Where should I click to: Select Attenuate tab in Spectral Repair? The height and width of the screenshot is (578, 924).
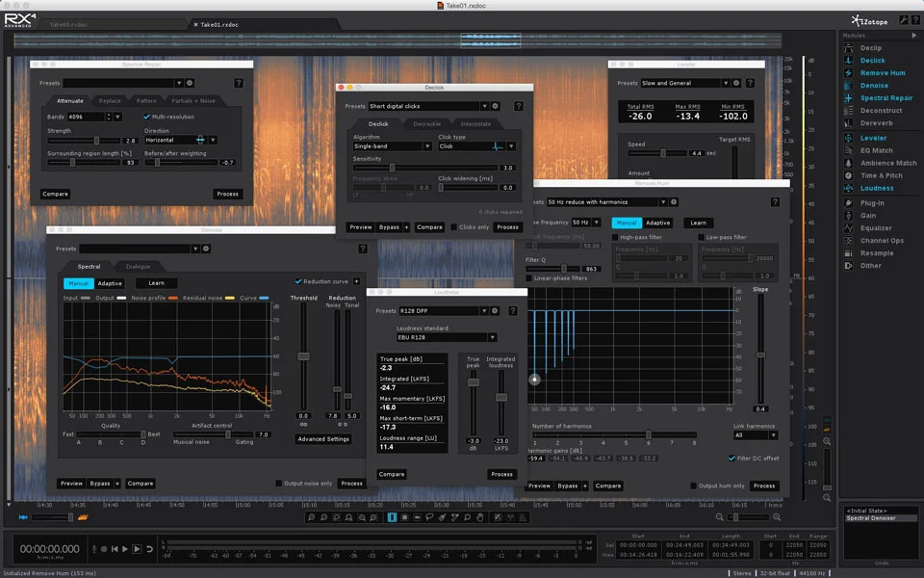[x=70, y=101]
